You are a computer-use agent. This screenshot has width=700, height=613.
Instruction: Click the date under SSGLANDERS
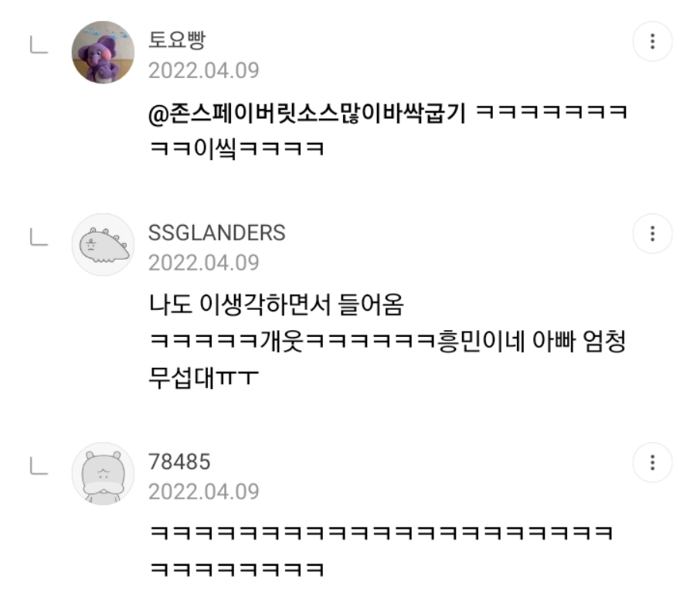pyautogui.click(x=203, y=263)
